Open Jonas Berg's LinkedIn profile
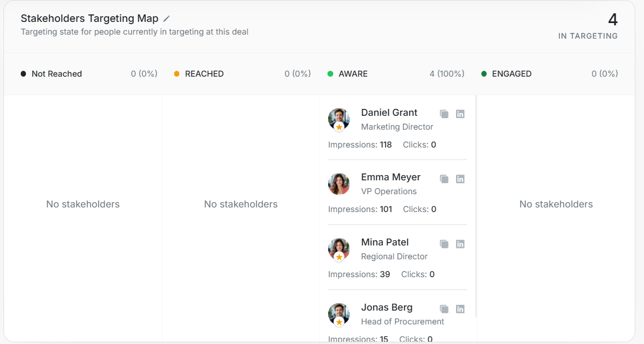The width and height of the screenshot is (644, 344). point(460,309)
